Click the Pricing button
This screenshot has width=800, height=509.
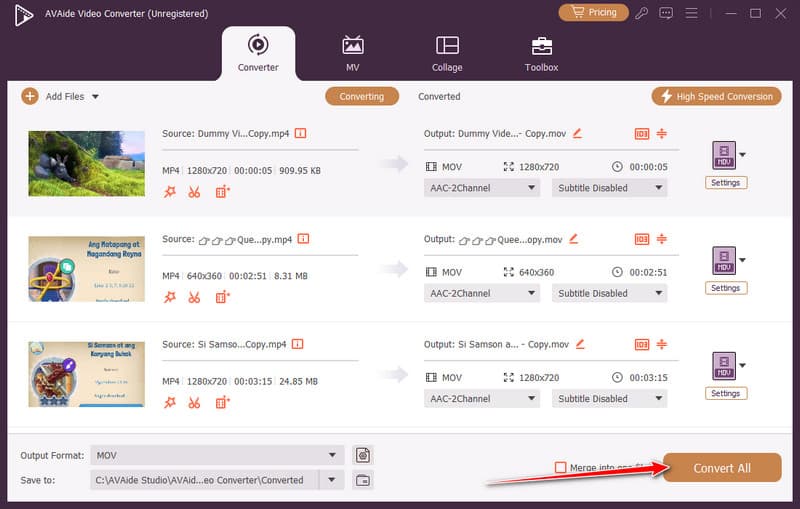(x=593, y=13)
